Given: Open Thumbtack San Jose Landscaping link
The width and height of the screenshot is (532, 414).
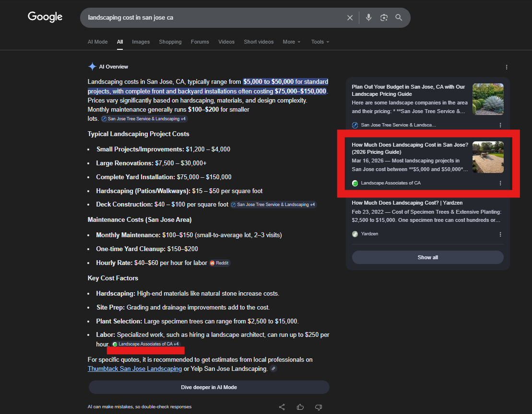Looking at the screenshot, I should 135,368.
